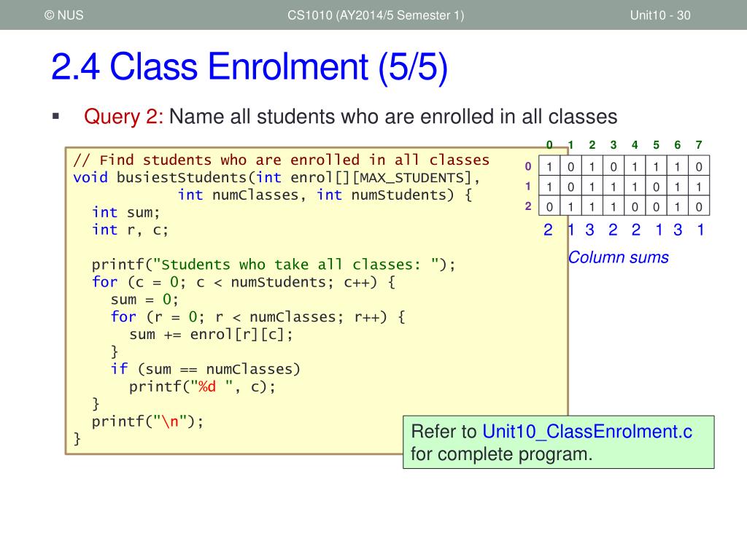Select 'sum += enrol[r][c];' statement

pos(211,334)
